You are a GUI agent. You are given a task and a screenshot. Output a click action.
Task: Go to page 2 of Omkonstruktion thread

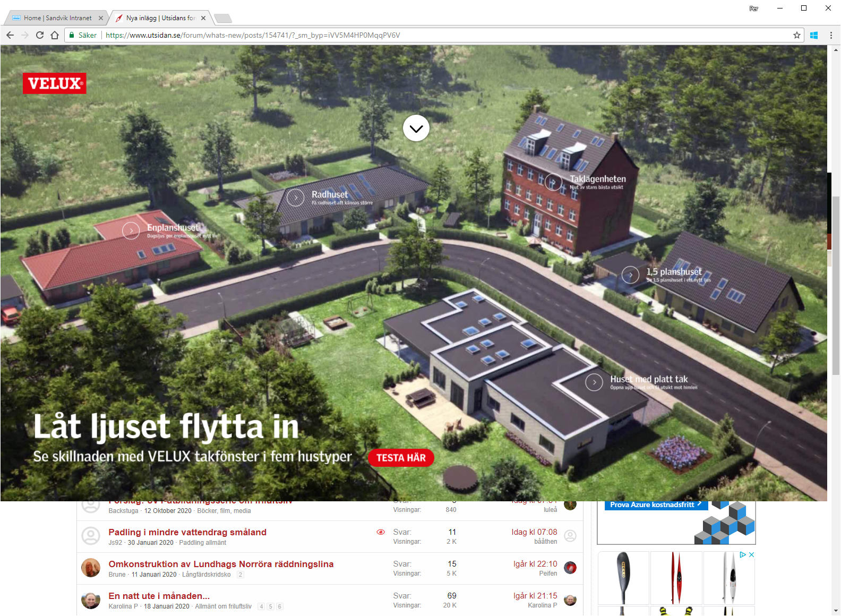[241, 575]
